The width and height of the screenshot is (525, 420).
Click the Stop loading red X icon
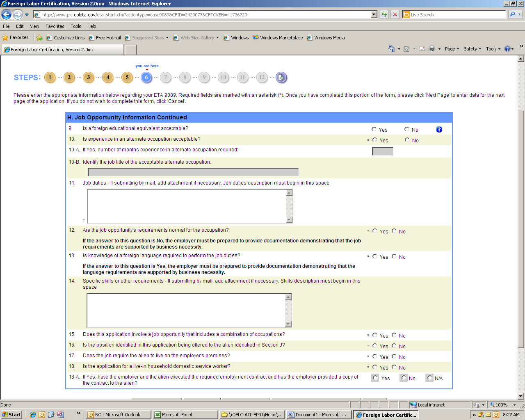coord(395,15)
